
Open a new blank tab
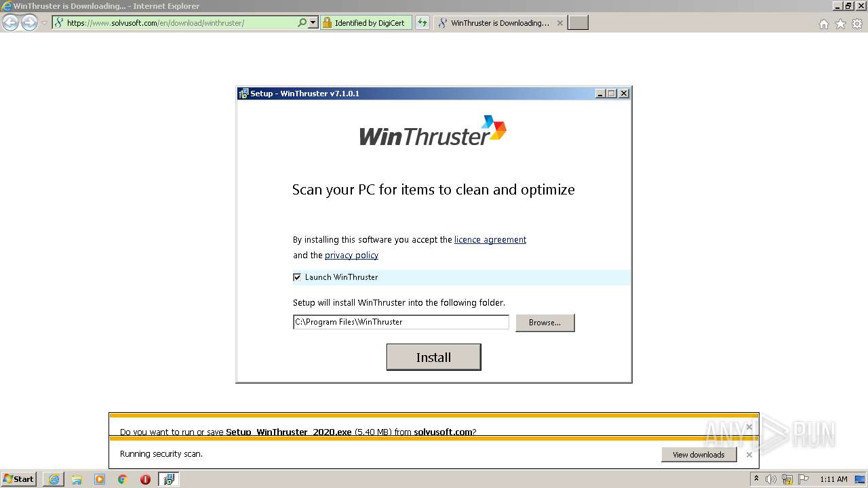(x=578, y=23)
